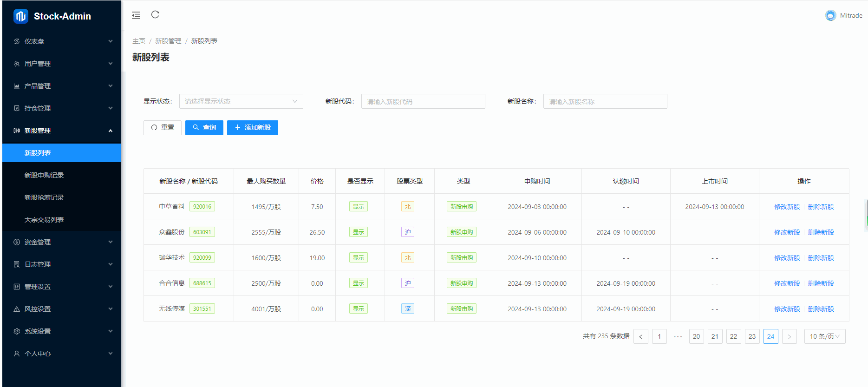Click the refresh page icon
Screen dimensions: 868x387
point(155,15)
